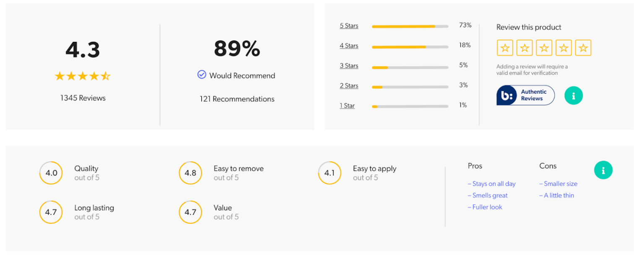Open the Cons section header
This screenshot has width=644, height=255.
pos(548,166)
